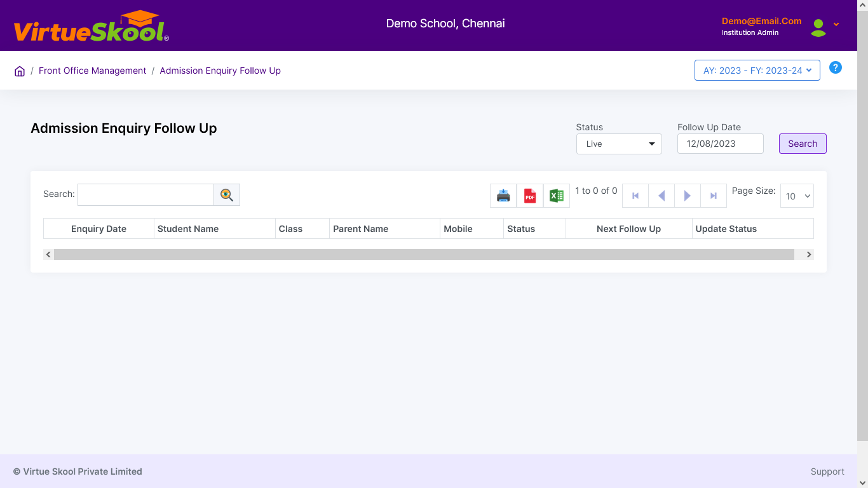Click the Update Status column header
868x488 pixels.
753,229
